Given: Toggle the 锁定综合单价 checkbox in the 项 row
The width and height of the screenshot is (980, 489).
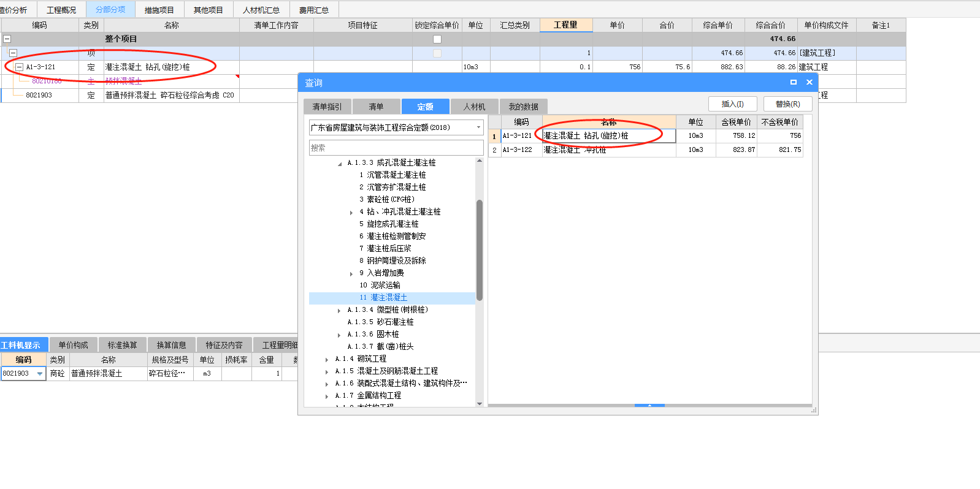Looking at the screenshot, I should [x=437, y=53].
